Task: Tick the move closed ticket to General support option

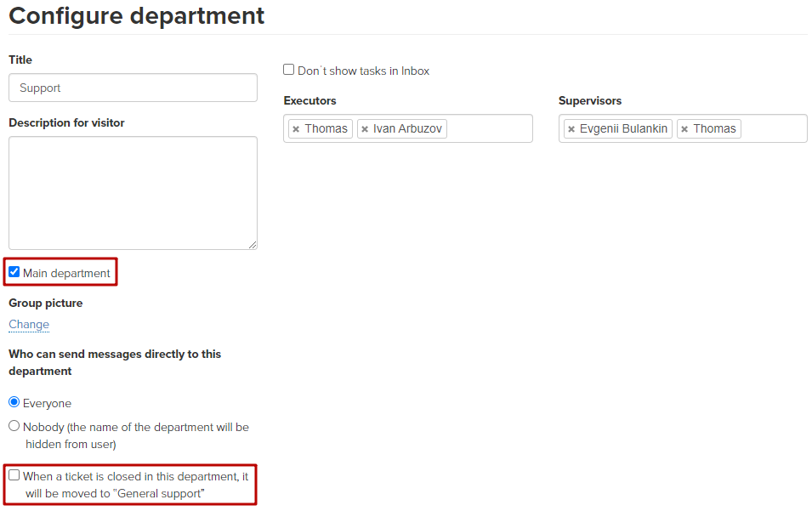Action: point(14,474)
